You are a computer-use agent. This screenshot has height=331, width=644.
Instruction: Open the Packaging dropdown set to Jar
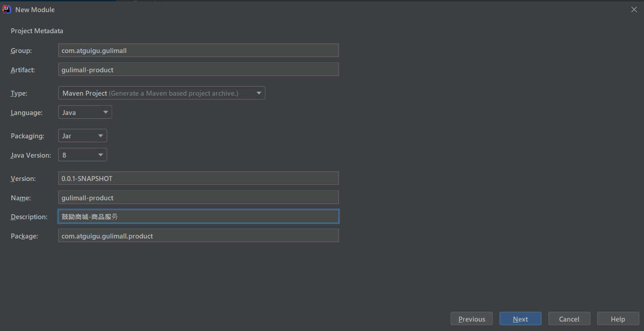tap(83, 136)
